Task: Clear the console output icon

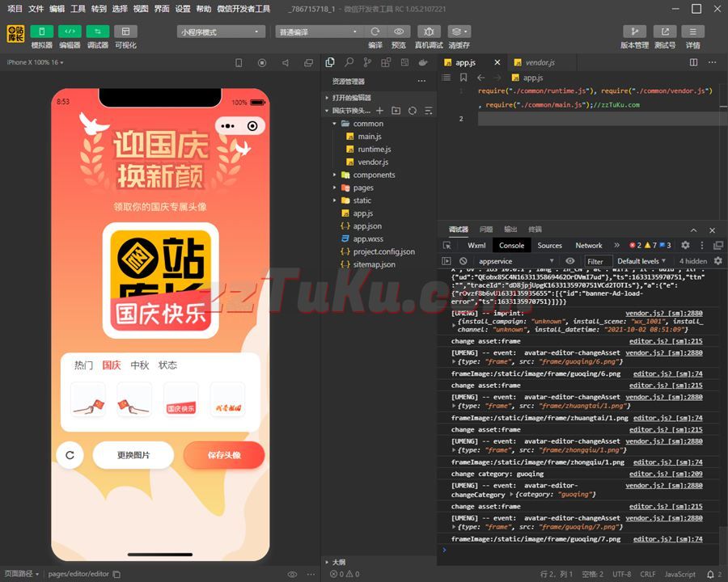Action: (x=463, y=261)
